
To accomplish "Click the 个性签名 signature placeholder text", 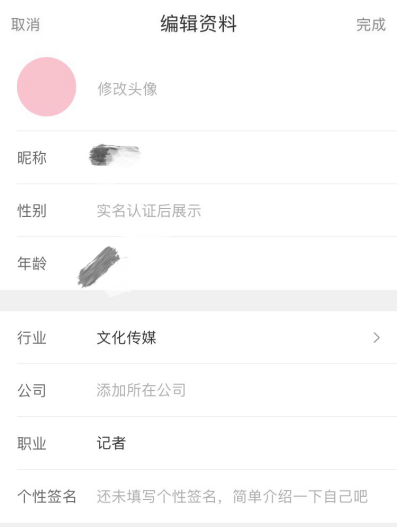I will (x=232, y=496).
